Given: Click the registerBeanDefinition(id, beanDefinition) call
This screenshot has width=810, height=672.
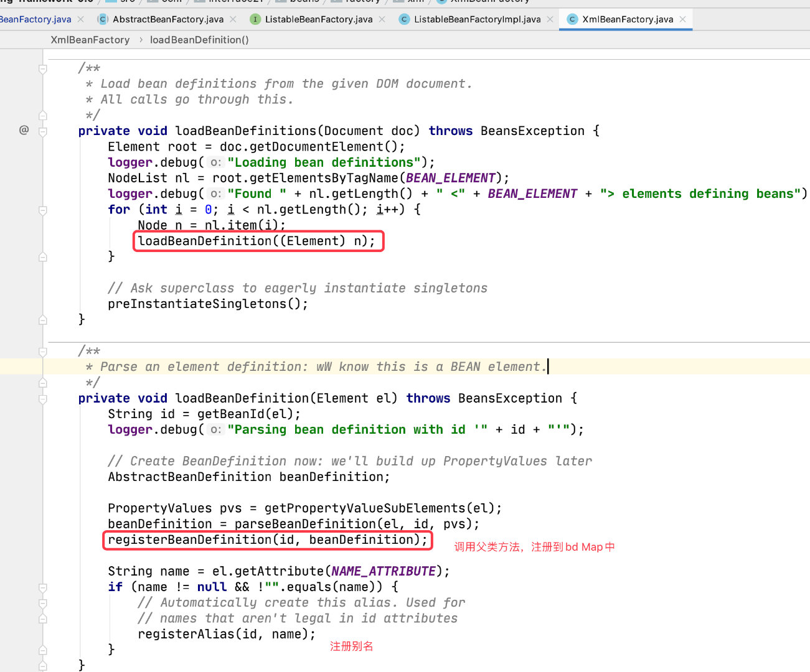Looking at the screenshot, I should click(x=268, y=539).
